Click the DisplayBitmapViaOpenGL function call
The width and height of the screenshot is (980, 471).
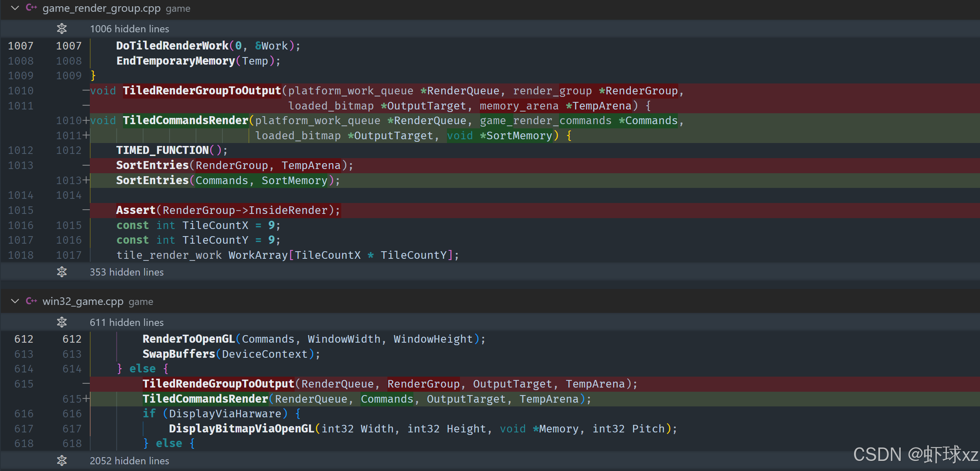tap(241, 429)
